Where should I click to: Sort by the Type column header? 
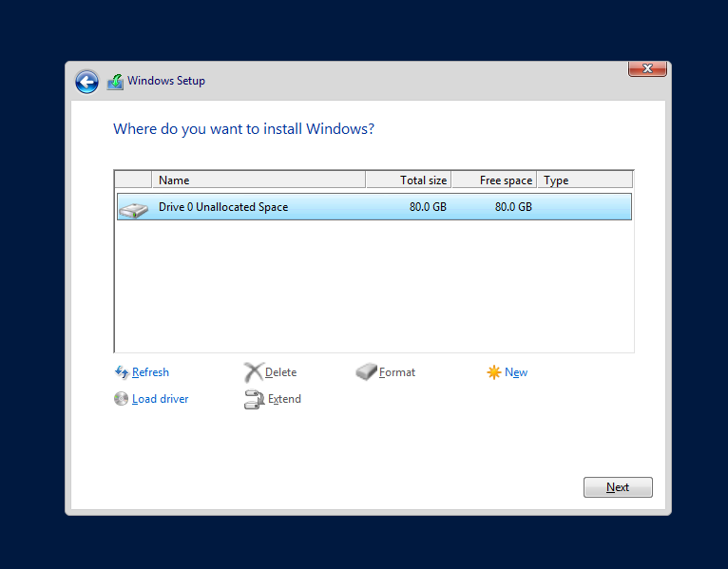coord(584,180)
